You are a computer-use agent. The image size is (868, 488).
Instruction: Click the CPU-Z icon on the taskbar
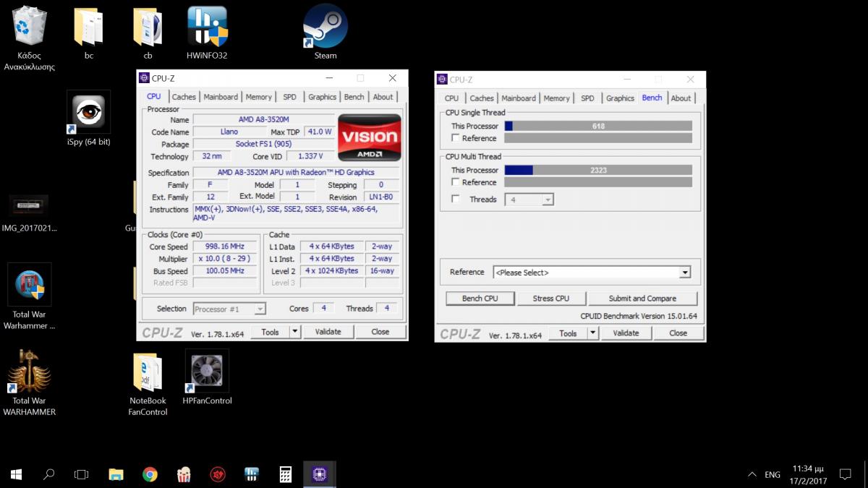(320, 474)
